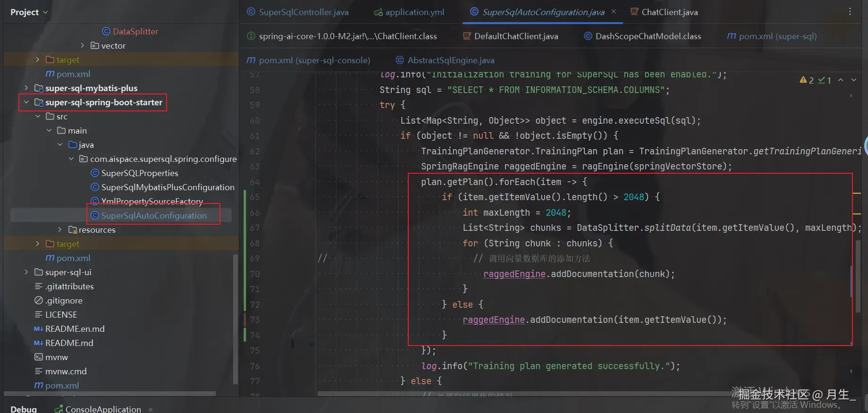
Task: Collapse the main folder
Action: coord(49,131)
